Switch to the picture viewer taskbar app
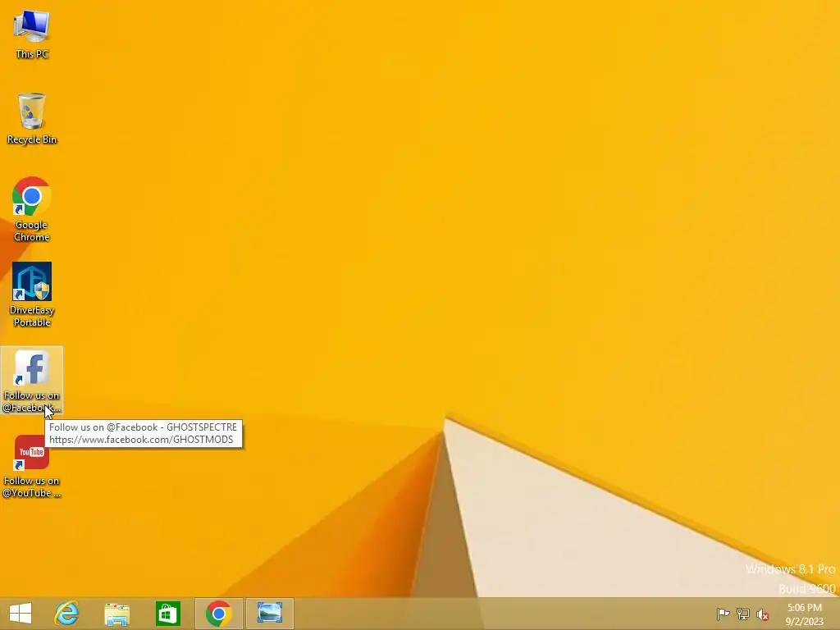 click(x=269, y=614)
